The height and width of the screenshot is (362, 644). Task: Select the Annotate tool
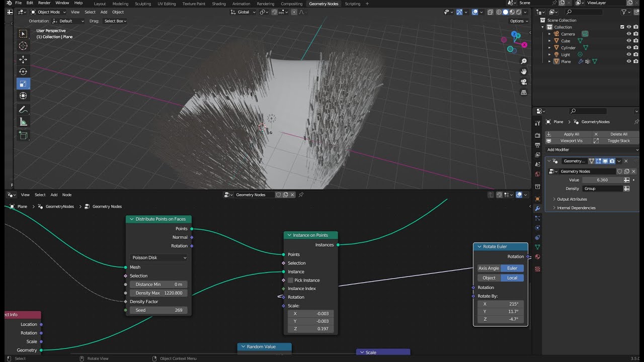(x=23, y=109)
